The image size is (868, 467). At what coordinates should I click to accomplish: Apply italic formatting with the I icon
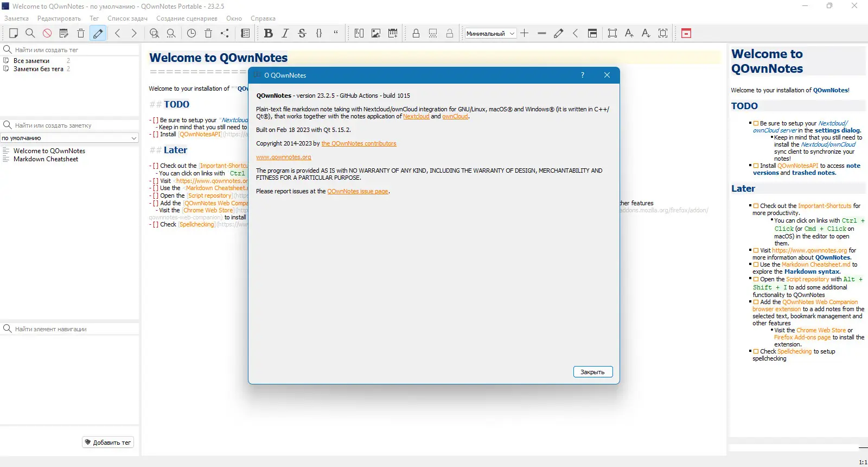coord(285,33)
